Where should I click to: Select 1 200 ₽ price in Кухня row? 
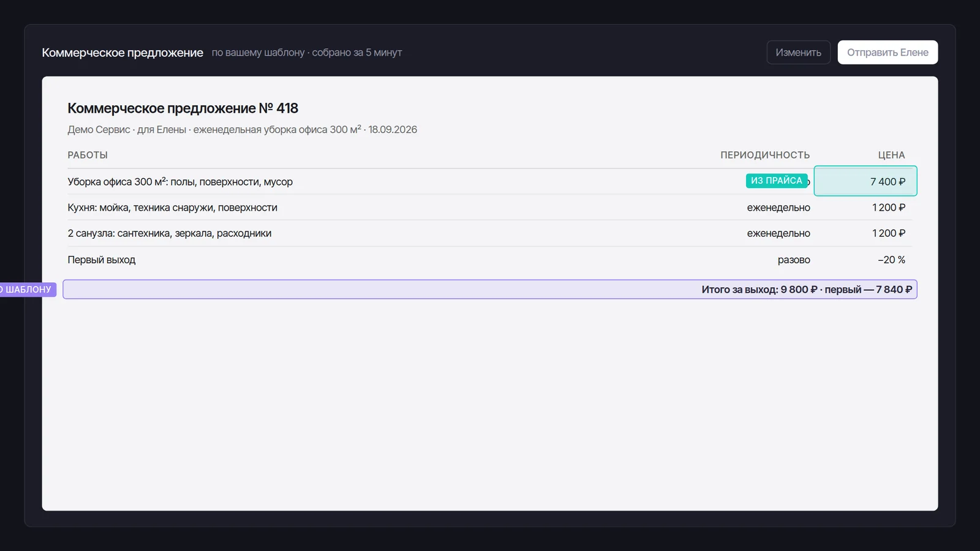889,208
